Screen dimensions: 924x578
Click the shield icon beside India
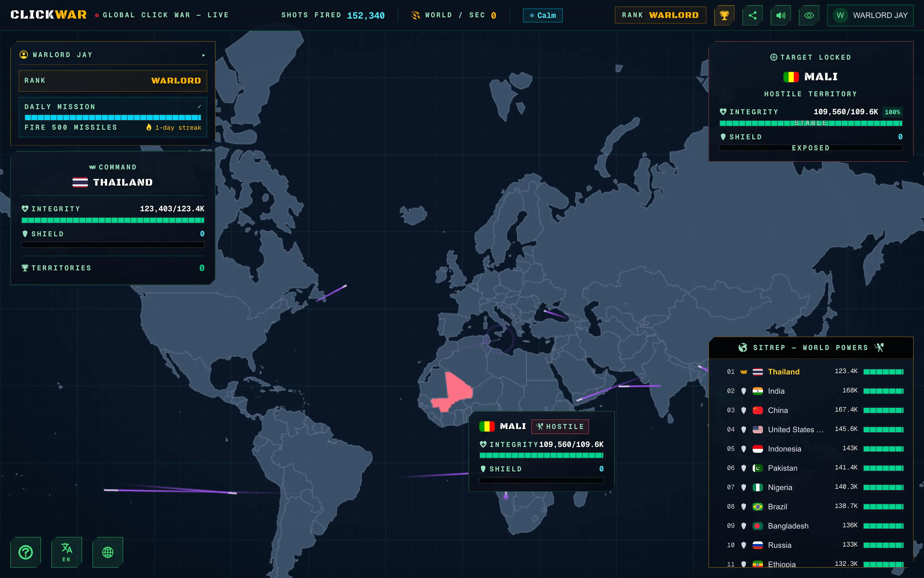[743, 391]
